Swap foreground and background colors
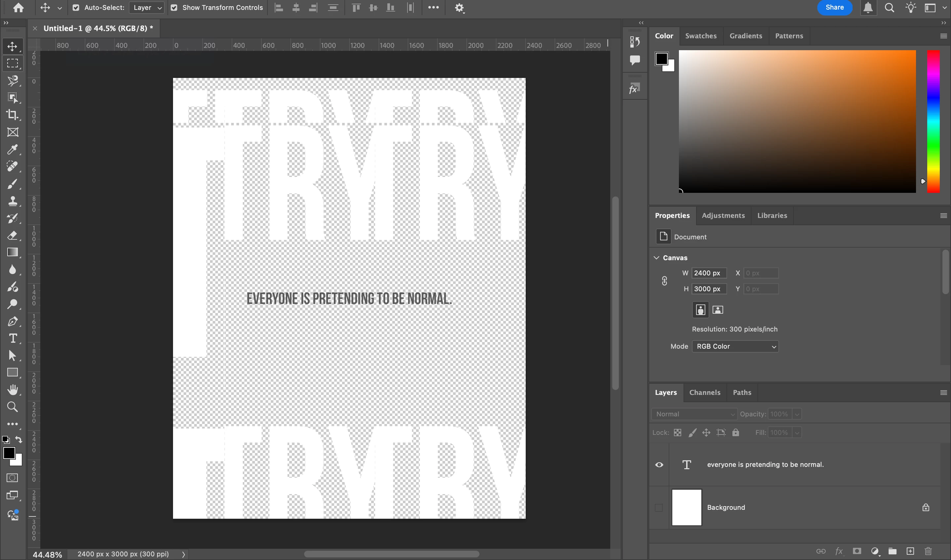951x560 pixels. coord(18,439)
